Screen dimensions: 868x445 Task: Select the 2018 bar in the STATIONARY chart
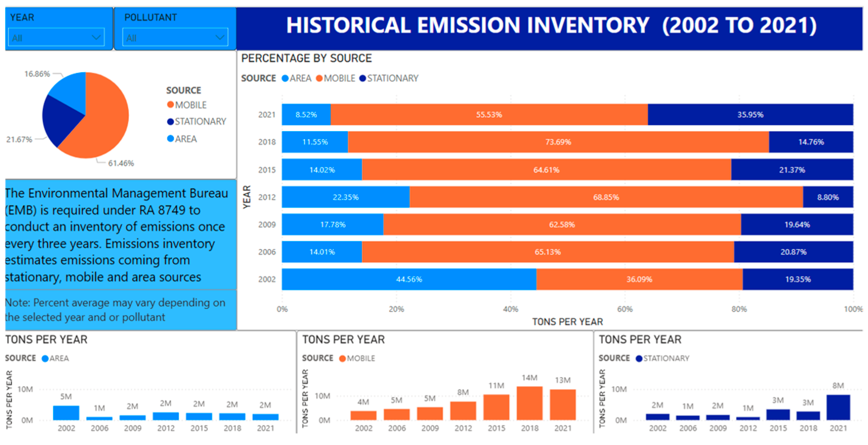808,416
